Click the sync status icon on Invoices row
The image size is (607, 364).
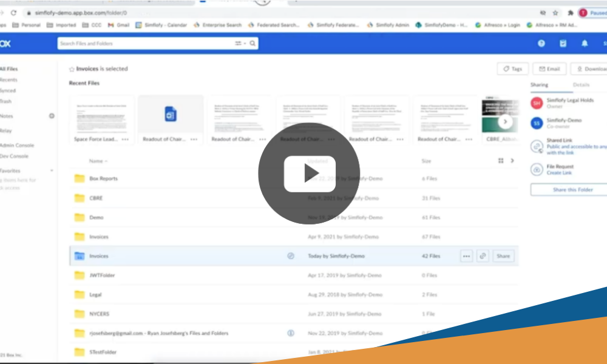(291, 255)
